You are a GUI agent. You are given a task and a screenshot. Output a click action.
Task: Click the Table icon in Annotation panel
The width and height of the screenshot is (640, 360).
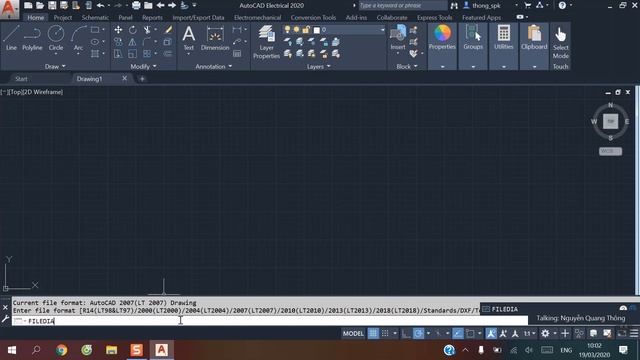[x=237, y=53]
